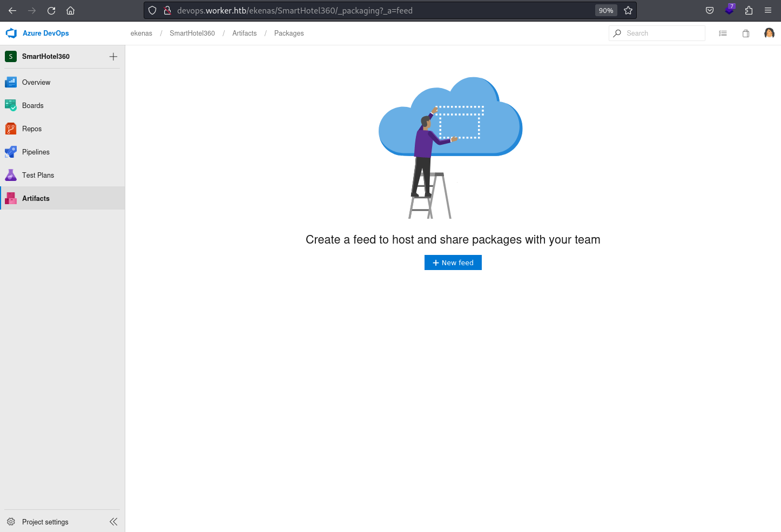Open Boards in the sidebar
781x532 pixels.
pyautogui.click(x=63, y=105)
